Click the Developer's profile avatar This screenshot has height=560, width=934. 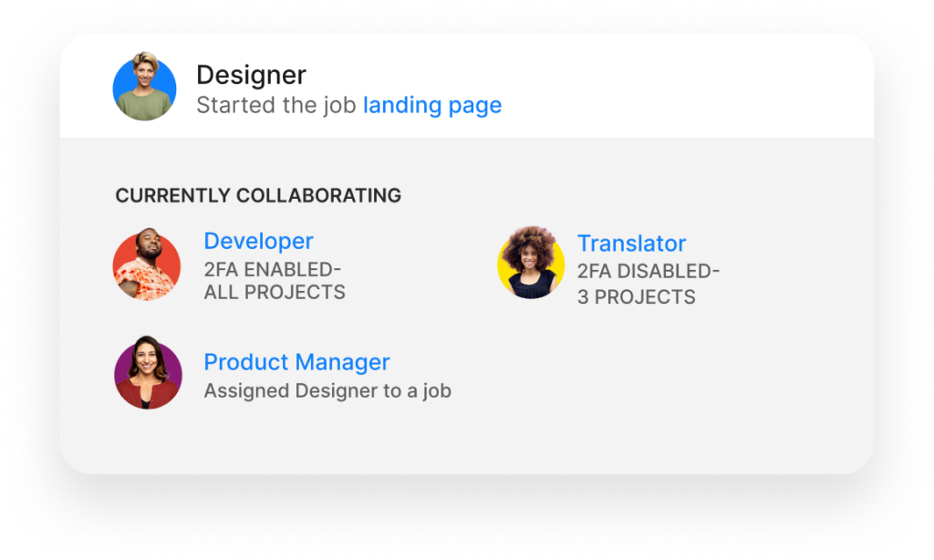[x=147, y=265]
